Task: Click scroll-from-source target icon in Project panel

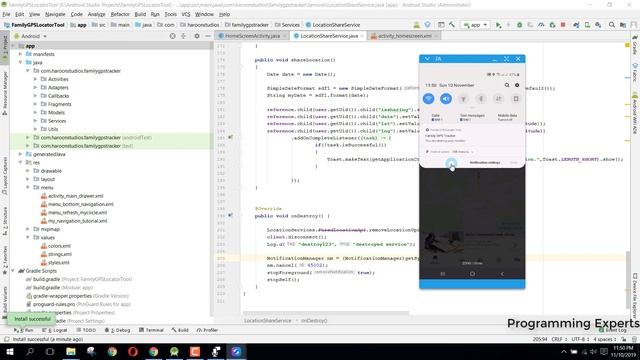Action: tap(172, 36)
